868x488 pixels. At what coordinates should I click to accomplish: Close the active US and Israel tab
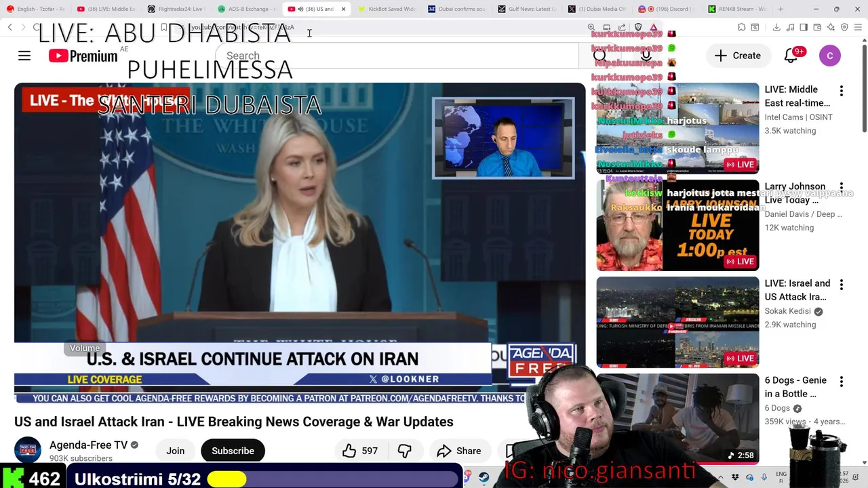[x=343, y=9]
